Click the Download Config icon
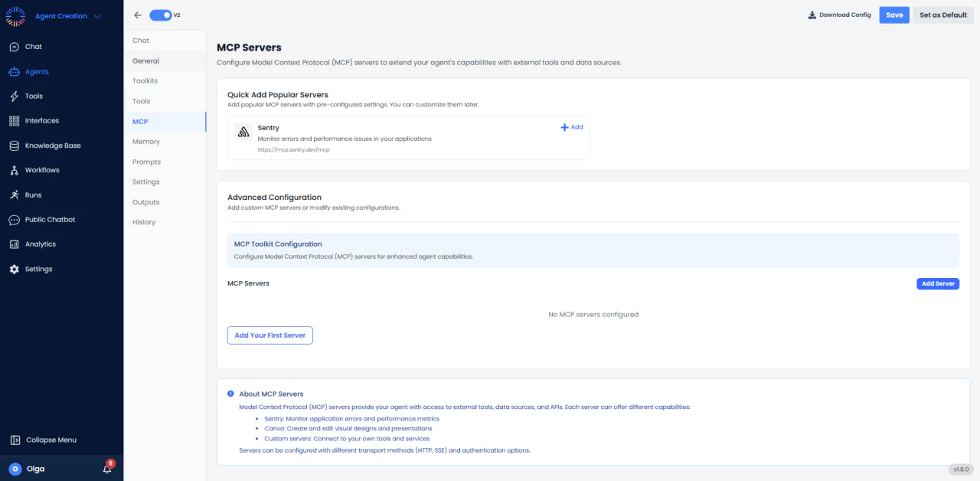 812,15
